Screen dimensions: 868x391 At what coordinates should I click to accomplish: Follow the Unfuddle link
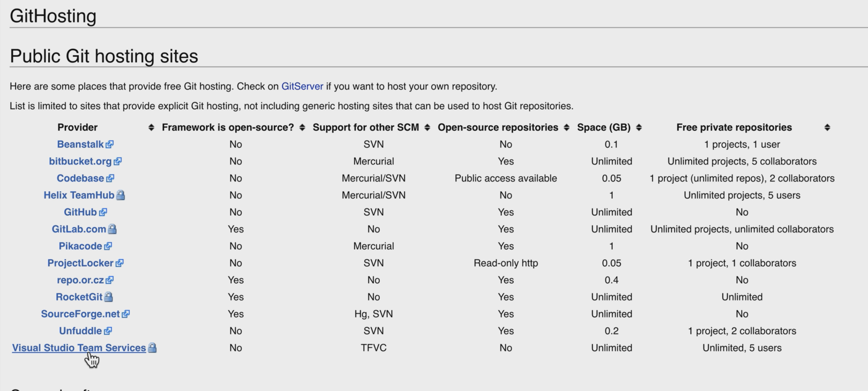pos(80,331)
